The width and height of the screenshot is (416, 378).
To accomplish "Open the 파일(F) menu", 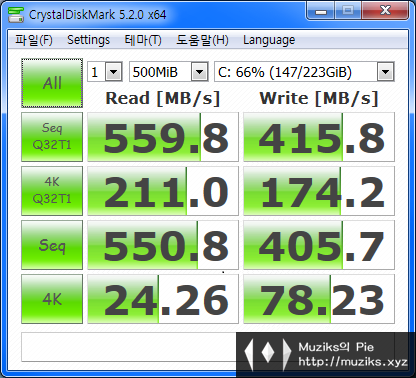I will coord(34,40).
